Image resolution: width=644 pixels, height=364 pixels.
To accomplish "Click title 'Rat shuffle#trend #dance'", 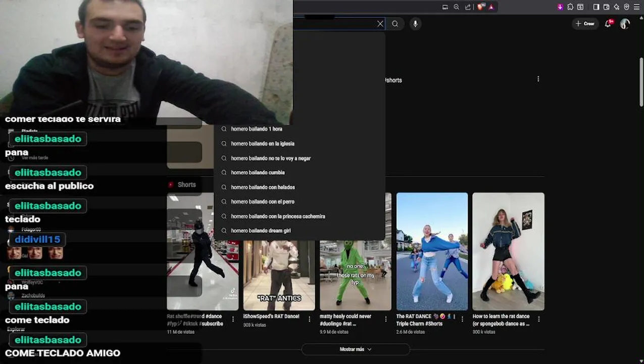I will click(195, 320).
